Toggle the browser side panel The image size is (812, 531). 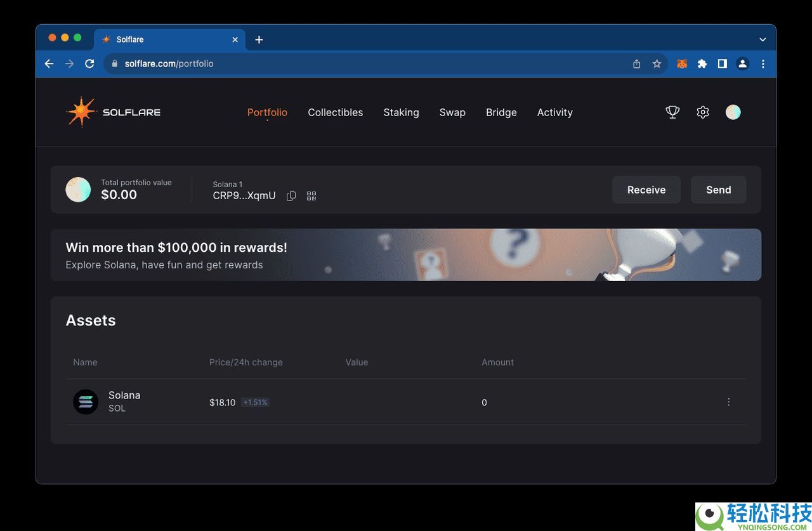(x=722, y=63)
